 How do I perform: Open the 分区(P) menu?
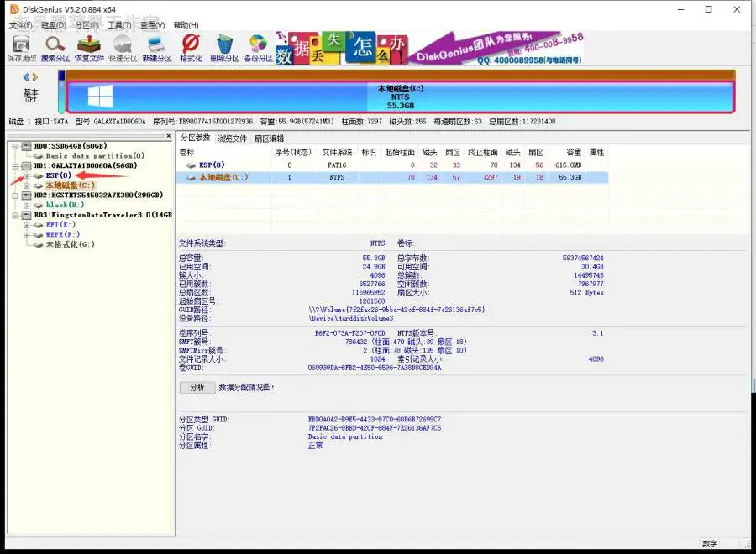pos(87,25)
